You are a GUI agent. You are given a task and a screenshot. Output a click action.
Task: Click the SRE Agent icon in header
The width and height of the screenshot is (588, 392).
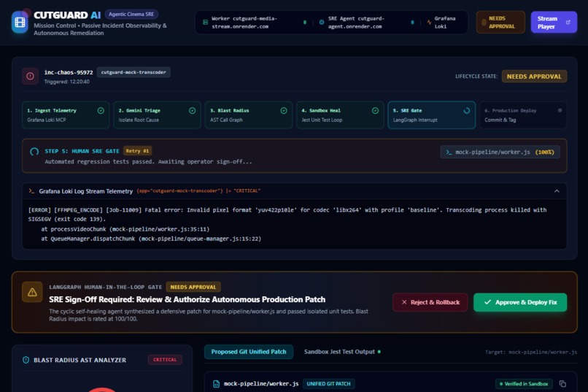(x=322, y=22)
